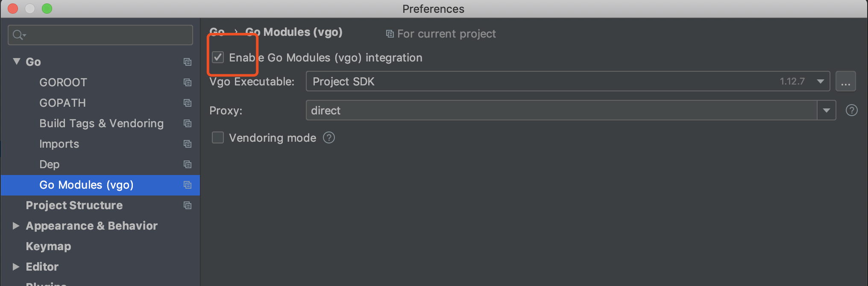Click the search magnifier icon

click(x=18, y=35)
